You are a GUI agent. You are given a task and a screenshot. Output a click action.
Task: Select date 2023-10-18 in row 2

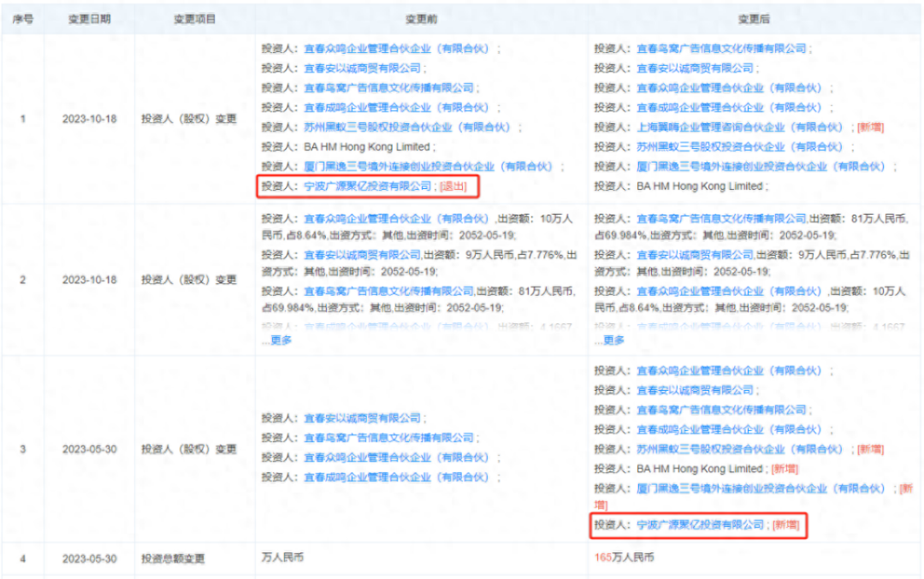[x=90, y=280]
